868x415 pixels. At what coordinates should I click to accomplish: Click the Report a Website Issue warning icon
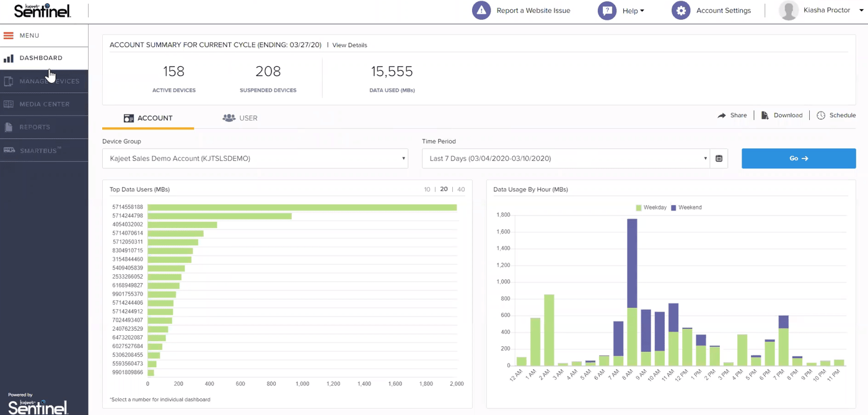point(481,11)
